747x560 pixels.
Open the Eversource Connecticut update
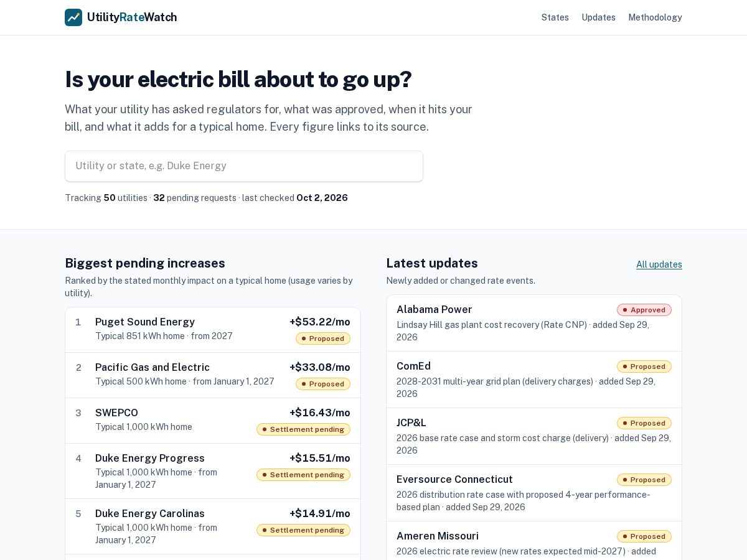pyautogui.click(x=534, y=493)
